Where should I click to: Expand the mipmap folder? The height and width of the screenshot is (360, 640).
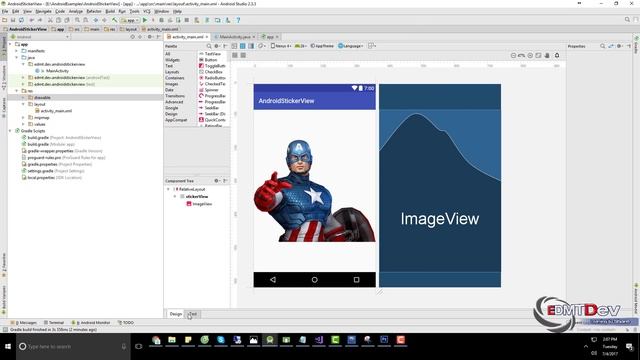pyautogui.click(x=23, y=118)
